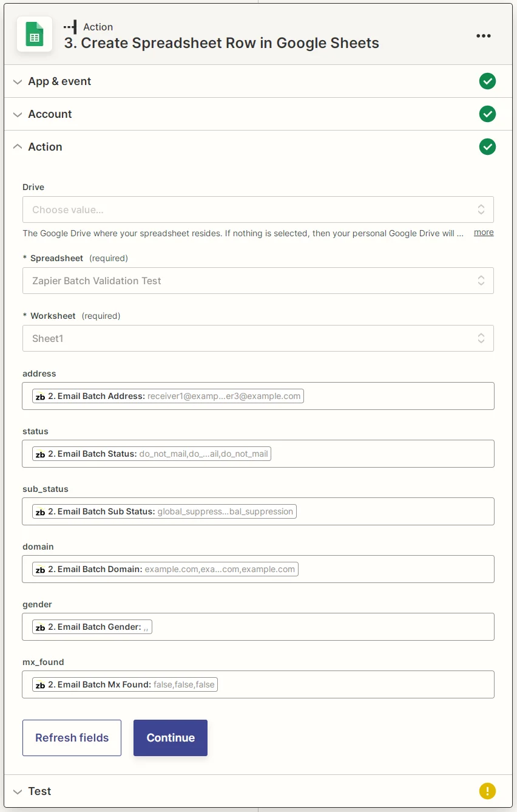Screen dimensions: 517x812
Task: Click the green checkmark on Account section
Action: pos(487,114)
